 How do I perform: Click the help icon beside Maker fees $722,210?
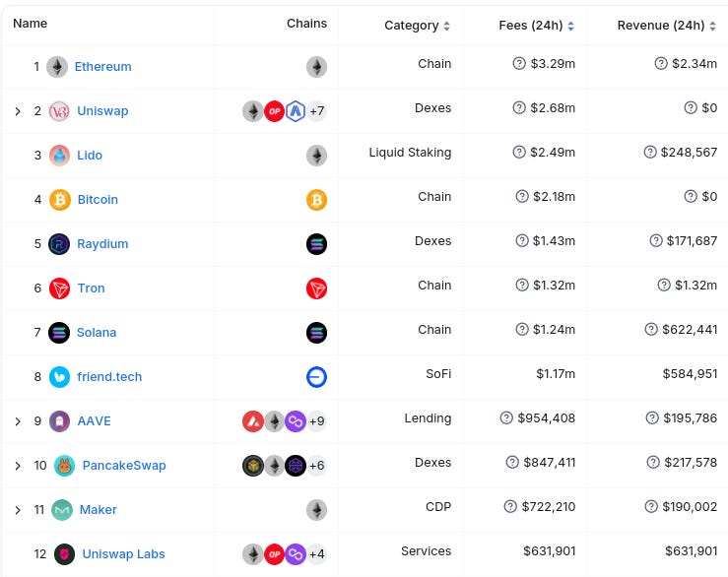pyautogui.click(x=510, y=506)
